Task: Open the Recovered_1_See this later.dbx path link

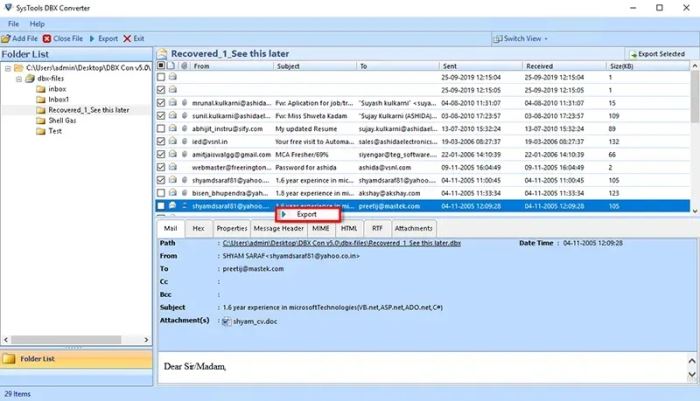Action: coord(342,243)
